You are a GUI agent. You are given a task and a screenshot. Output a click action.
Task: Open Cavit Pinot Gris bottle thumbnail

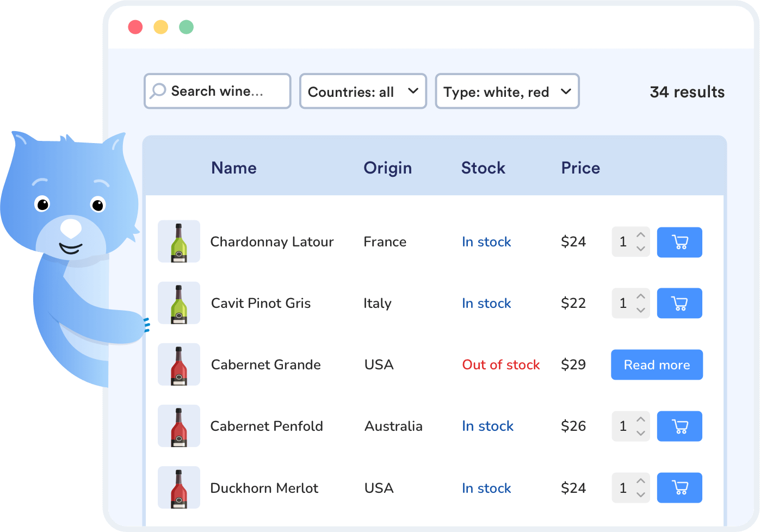point(179,303)
